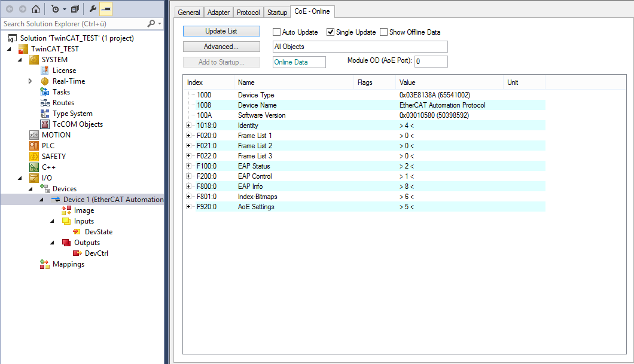The image size is (634, 364).
Task: Click value 0x03E8138A (65541002)
Action: pos(435,95)
